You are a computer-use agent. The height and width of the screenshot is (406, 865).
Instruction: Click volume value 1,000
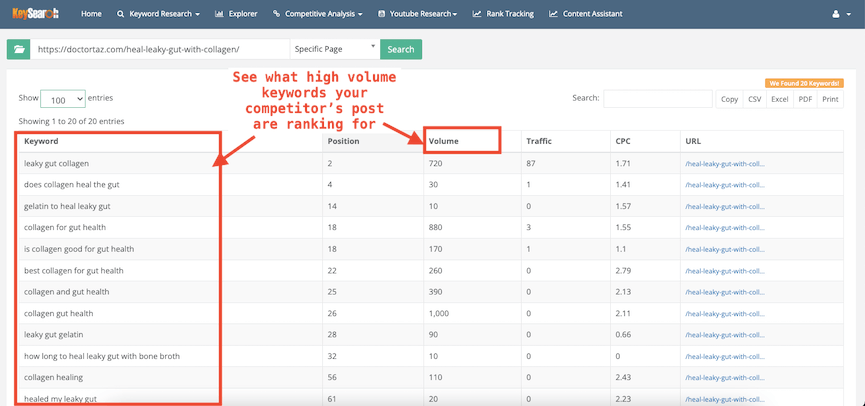439,313
